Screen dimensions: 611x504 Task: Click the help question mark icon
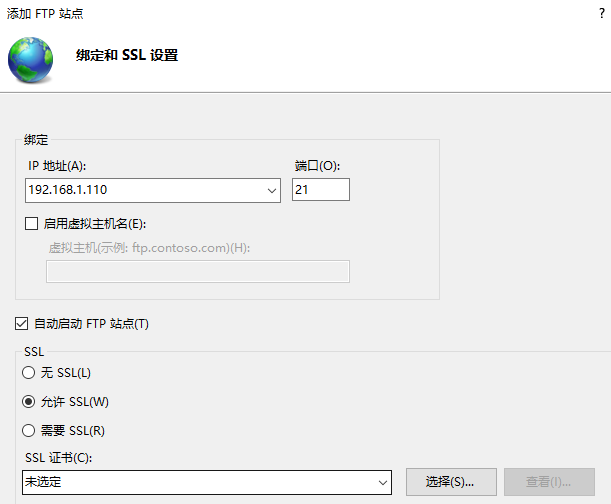(x=602, y=13)
